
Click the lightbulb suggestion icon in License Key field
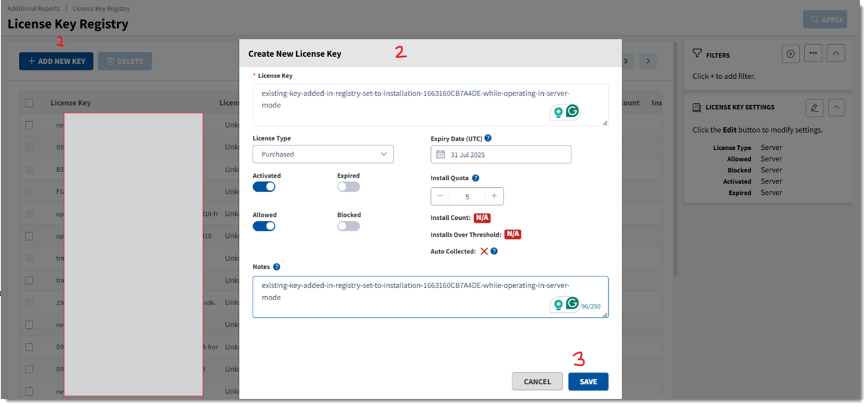(x=558, y=112)
